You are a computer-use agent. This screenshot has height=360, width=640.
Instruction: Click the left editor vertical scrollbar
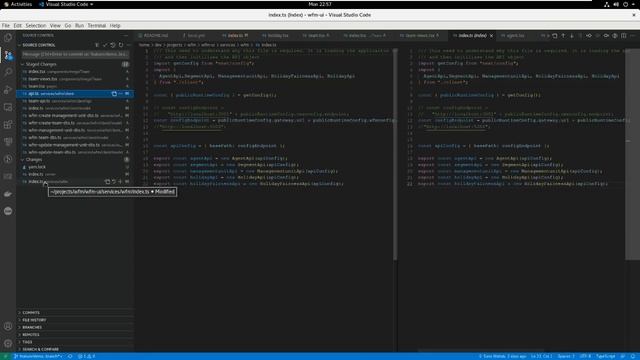[x=395, y=155]
